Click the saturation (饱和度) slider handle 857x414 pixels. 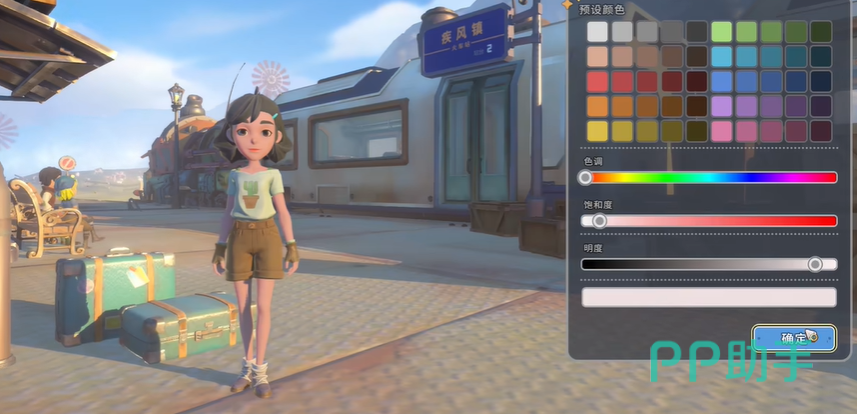coord(600,220)
